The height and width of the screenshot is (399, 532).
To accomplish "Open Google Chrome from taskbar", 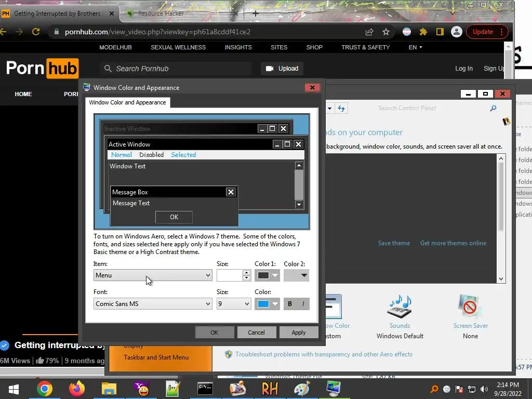I will pyautogui.click(x=45, y=389).
